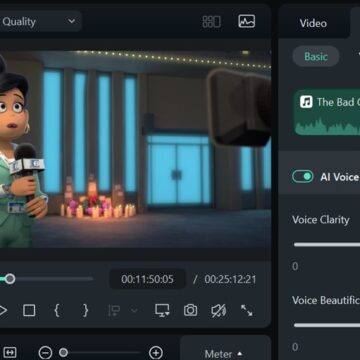This screenshot has height=360, width=360.
Task: Stop playback with the square button
Action: (x=29, y=310)
